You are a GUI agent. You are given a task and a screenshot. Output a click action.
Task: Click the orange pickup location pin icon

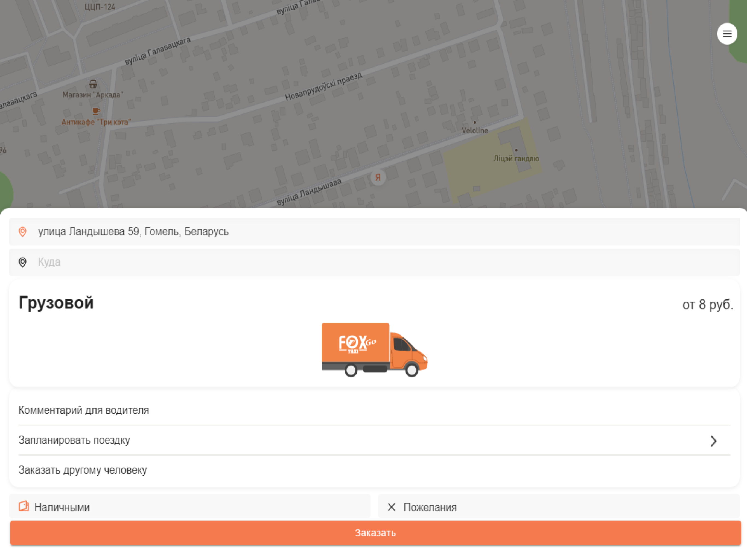pyautogui.click(x=23, y=232)
